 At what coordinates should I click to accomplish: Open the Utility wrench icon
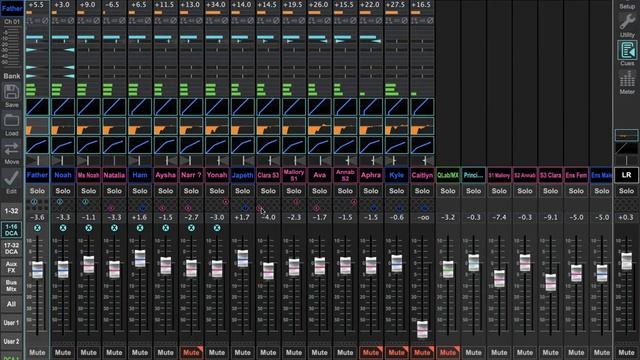tap(627, 21)
